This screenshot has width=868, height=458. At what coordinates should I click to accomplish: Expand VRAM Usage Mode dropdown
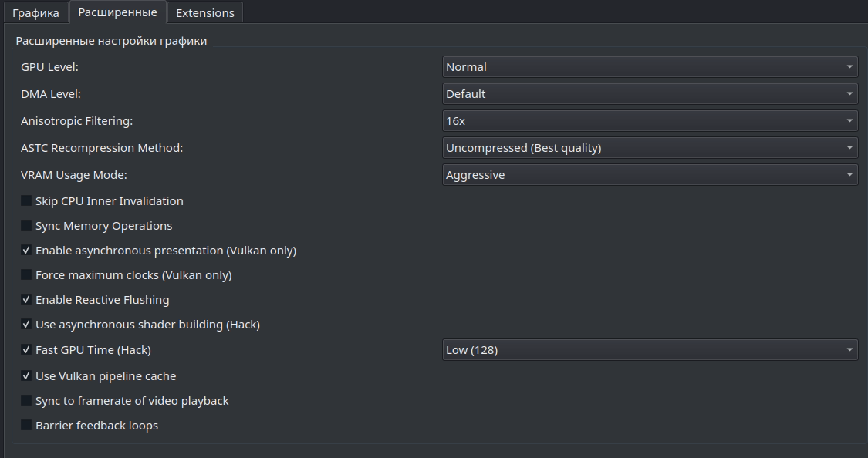click(x=650, y=175)
